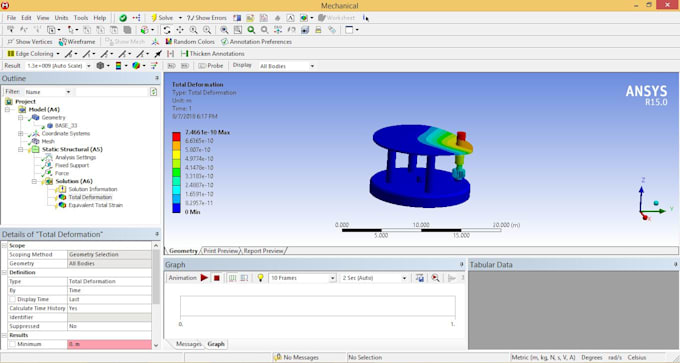Screen dimensions: 680x363
Task: Click the Thicken Annotations icon
Action: [184, 54]
